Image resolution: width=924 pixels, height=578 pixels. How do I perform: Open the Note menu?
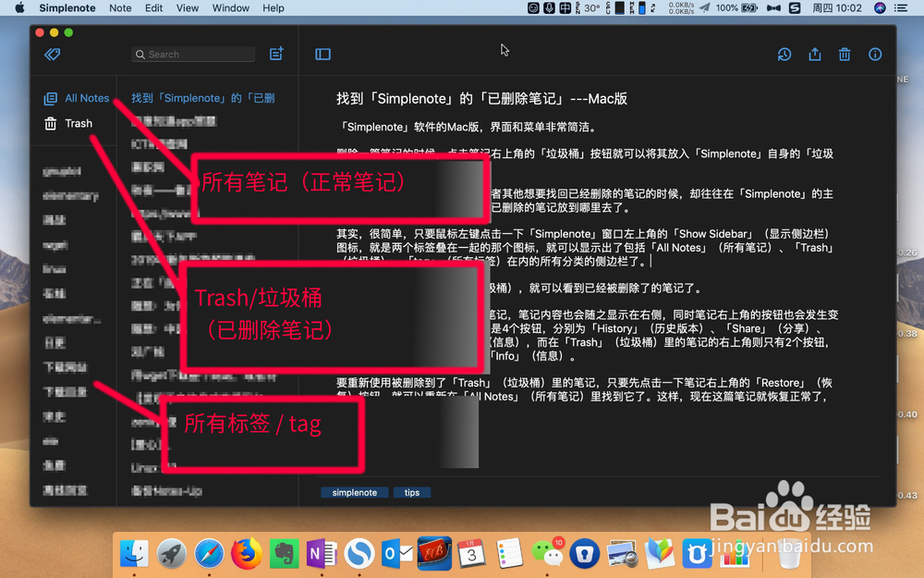tap(120, 7)
